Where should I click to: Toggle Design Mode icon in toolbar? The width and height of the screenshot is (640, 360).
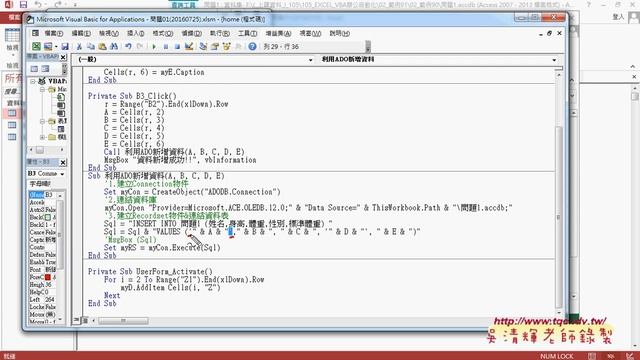tap(189, 47)
